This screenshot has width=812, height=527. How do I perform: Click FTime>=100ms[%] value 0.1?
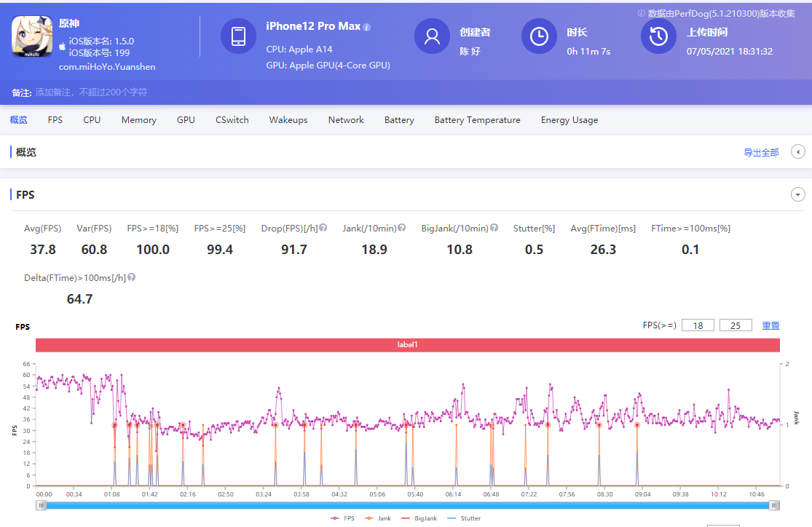coord(690,250)
